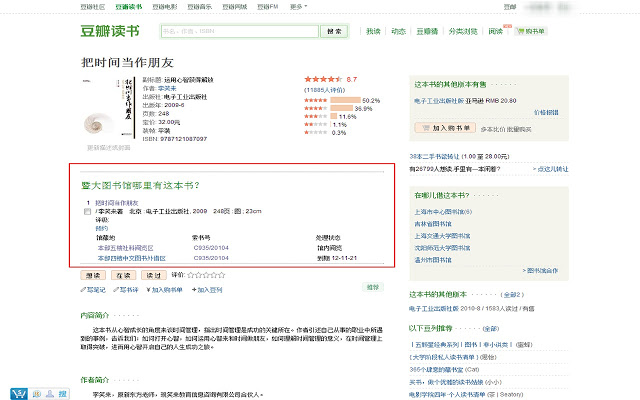Open 38本二手书欲转让 link
The image size is (640, 400).
coord(434,156)
